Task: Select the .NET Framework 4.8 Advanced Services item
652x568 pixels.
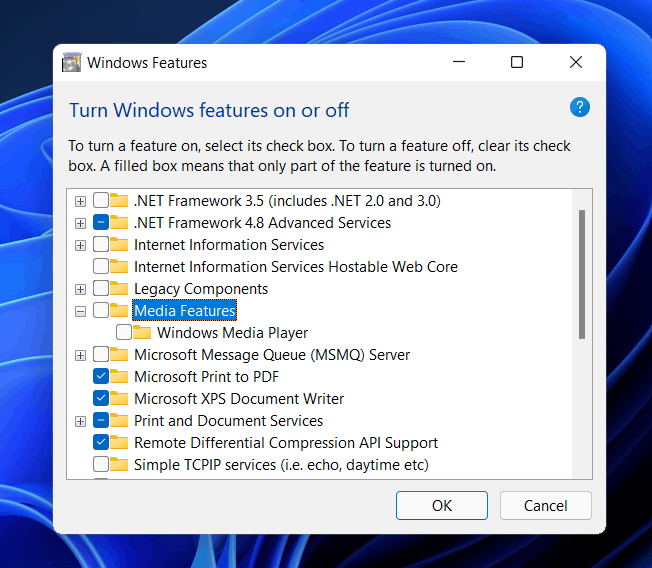Action: [262, 223]
